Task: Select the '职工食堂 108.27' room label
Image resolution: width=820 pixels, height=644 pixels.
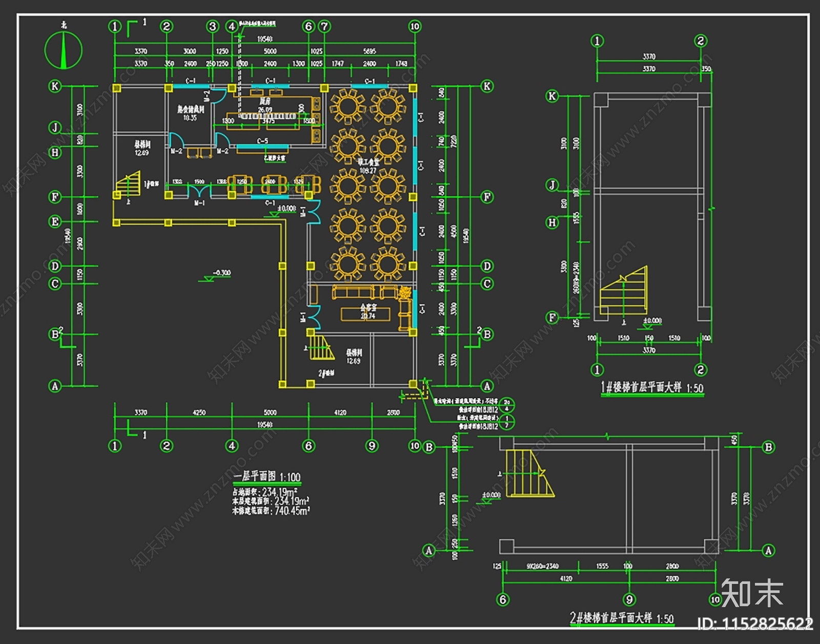Action: pyautogui.click(x=368, y=166)
